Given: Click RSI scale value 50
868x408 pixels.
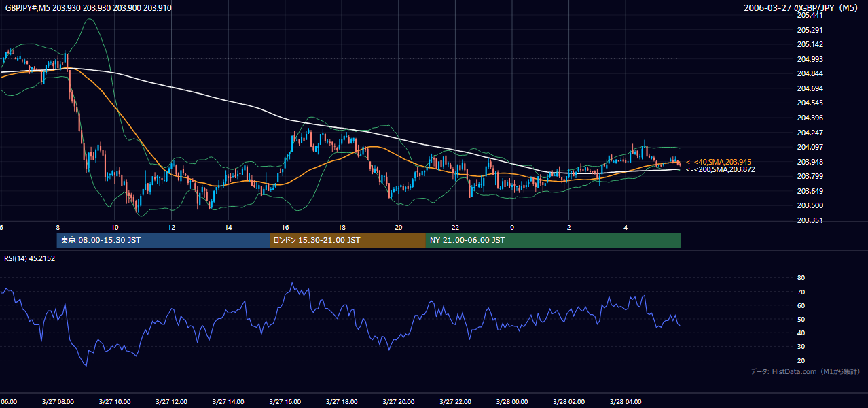Looking at the screenshot, I should point(801,319).
